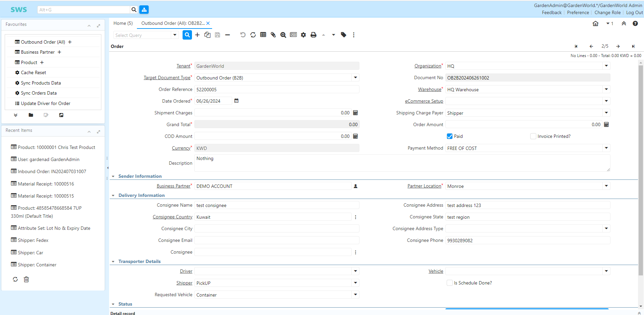Enable the Invoice Printed checkbox

click(533, 136)
